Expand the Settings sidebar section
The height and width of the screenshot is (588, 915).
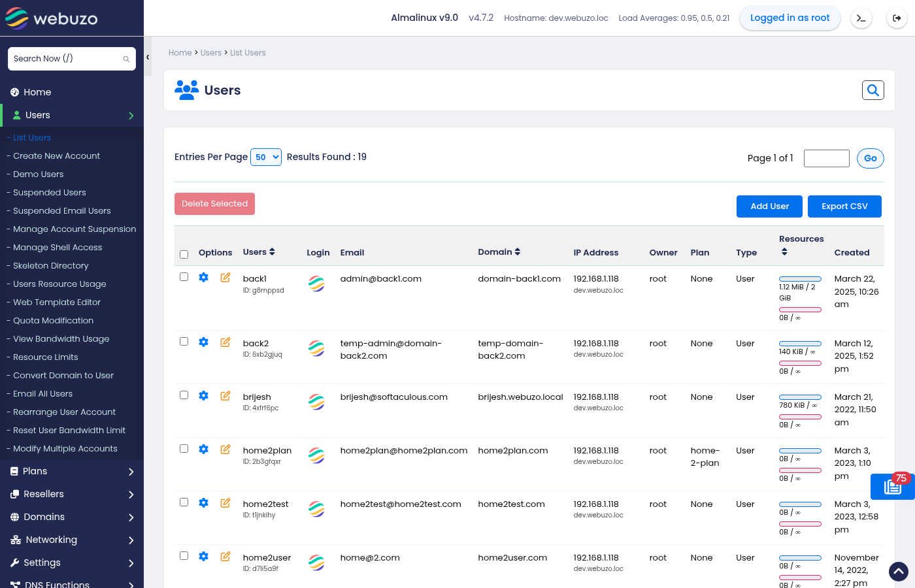coord(72,563)
